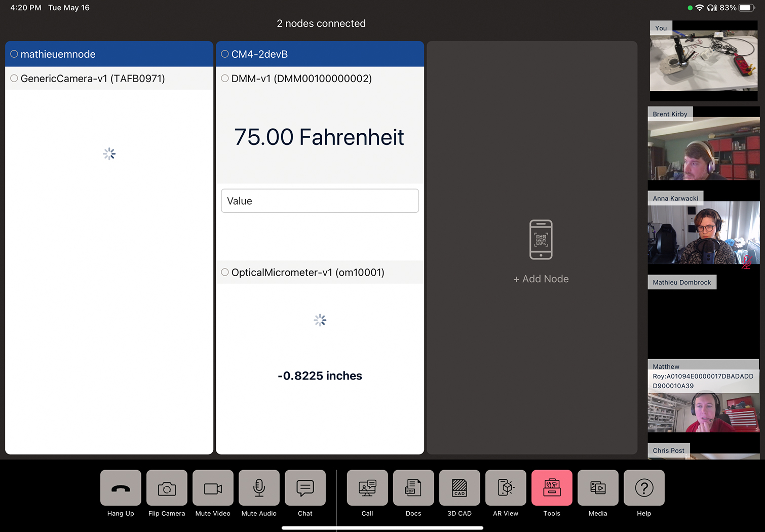
Task: Select the GenericCamera-v1 radio button
Action: point(14,79)
